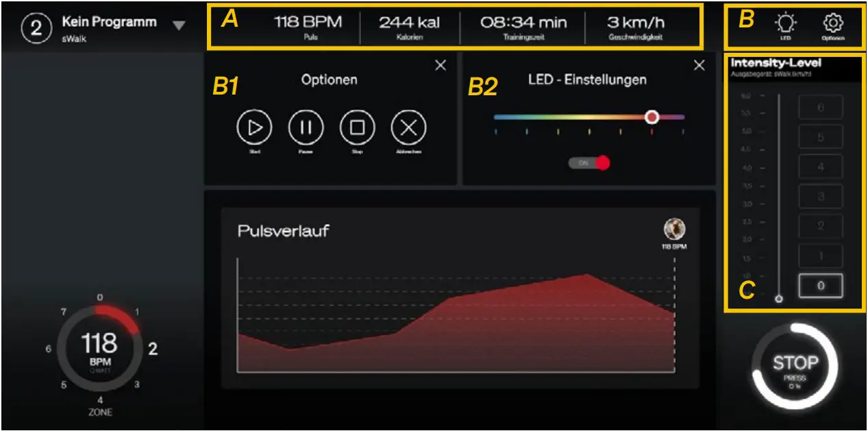868x431 pixels.
Task: Click the Stop square button in Optionen
Action: [x=357, y=127]
